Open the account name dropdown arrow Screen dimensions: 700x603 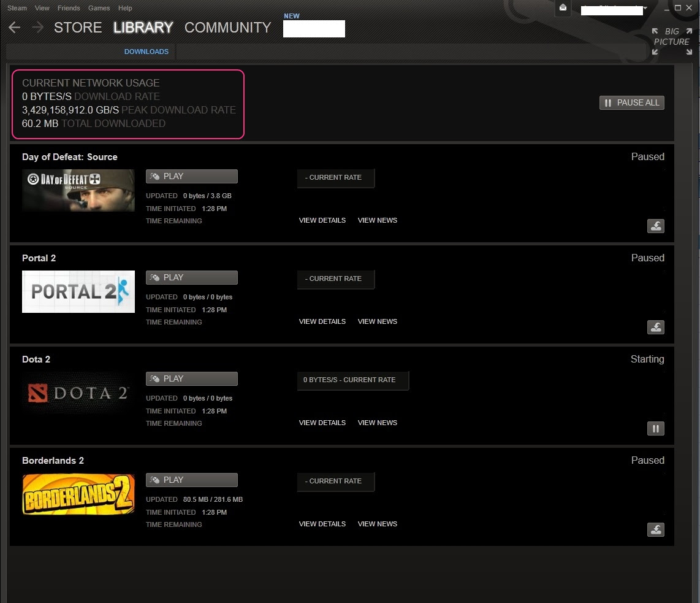645,8
